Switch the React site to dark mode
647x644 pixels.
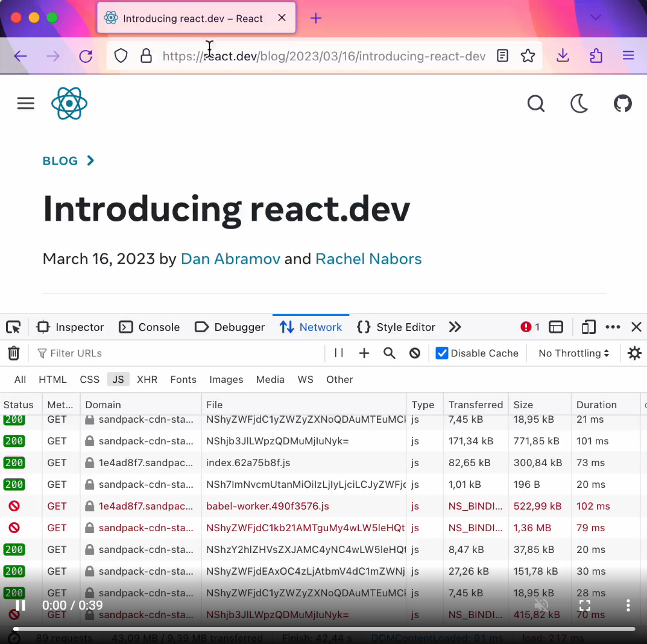579,103
